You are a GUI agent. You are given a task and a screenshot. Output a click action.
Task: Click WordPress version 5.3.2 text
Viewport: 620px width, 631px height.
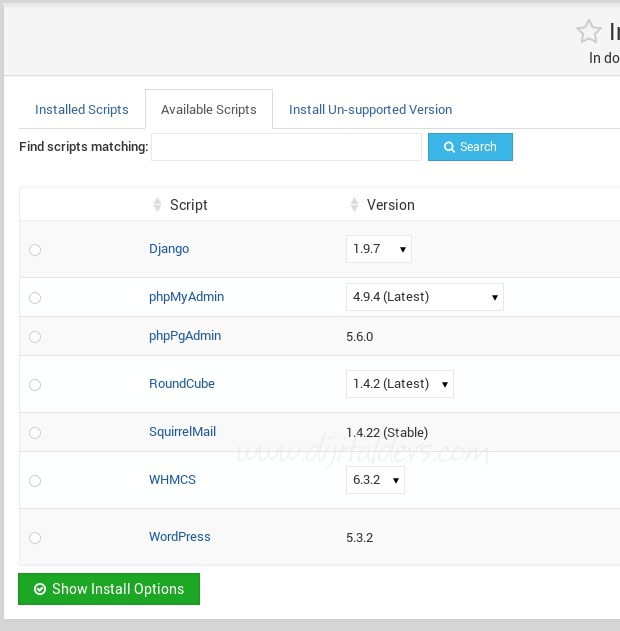[360, 538]
